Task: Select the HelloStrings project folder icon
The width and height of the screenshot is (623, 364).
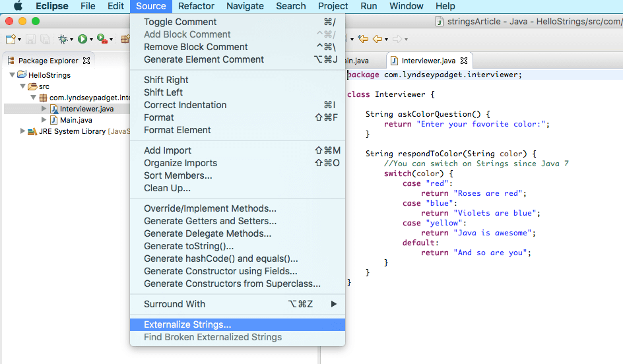Action: (x=22, y=75)
